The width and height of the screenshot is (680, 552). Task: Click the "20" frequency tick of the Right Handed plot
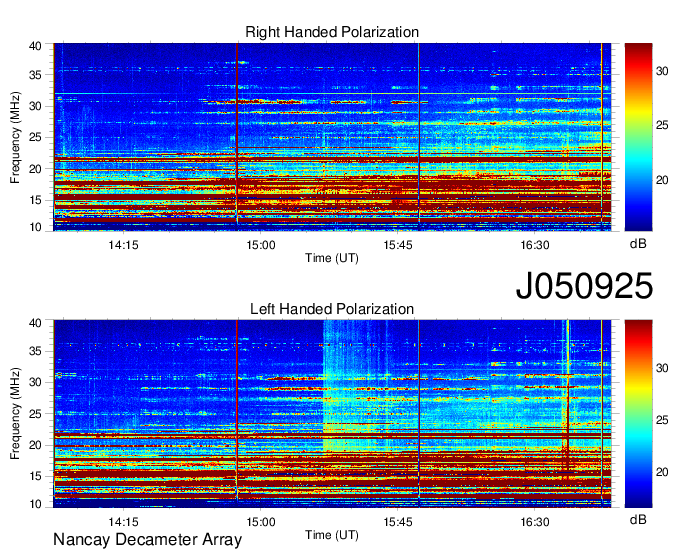click(35, 169)
